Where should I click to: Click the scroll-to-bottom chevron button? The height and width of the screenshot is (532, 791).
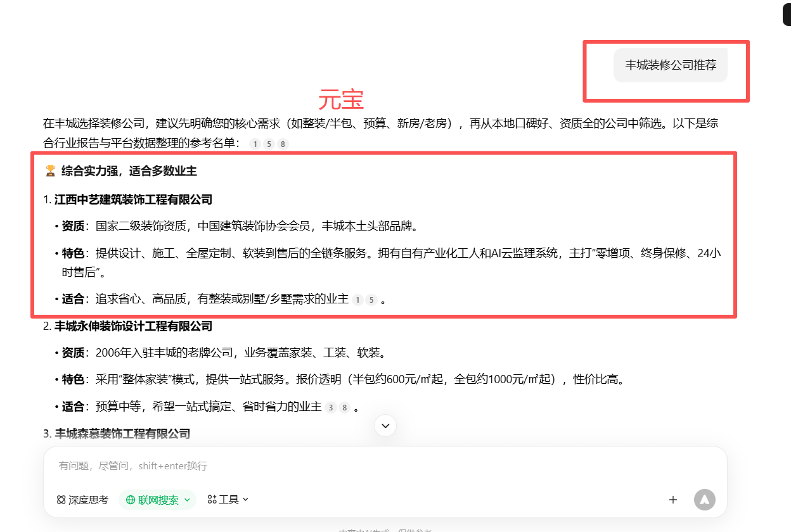(x=385, y=425)
